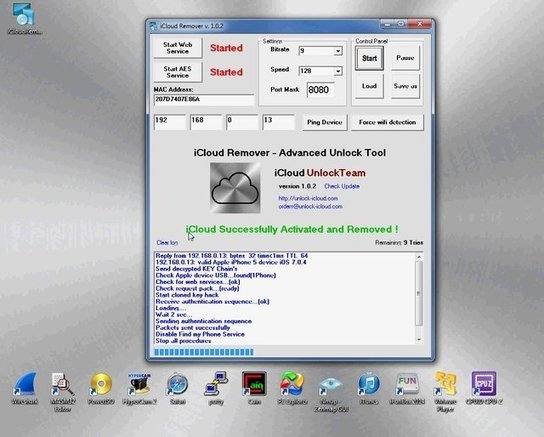Open the Wireshark desktop shortcut

pos(24,388)
